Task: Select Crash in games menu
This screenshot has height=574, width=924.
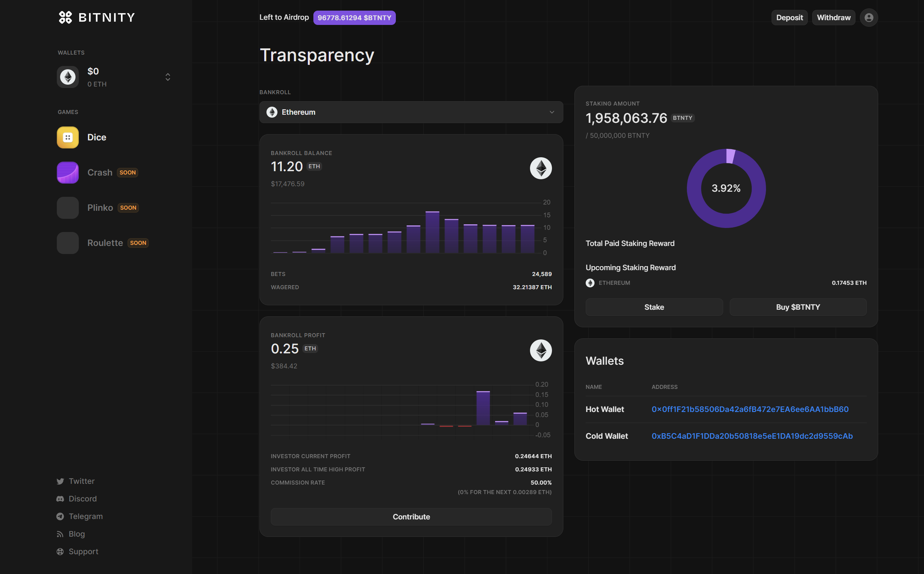Action: (100, 173)
